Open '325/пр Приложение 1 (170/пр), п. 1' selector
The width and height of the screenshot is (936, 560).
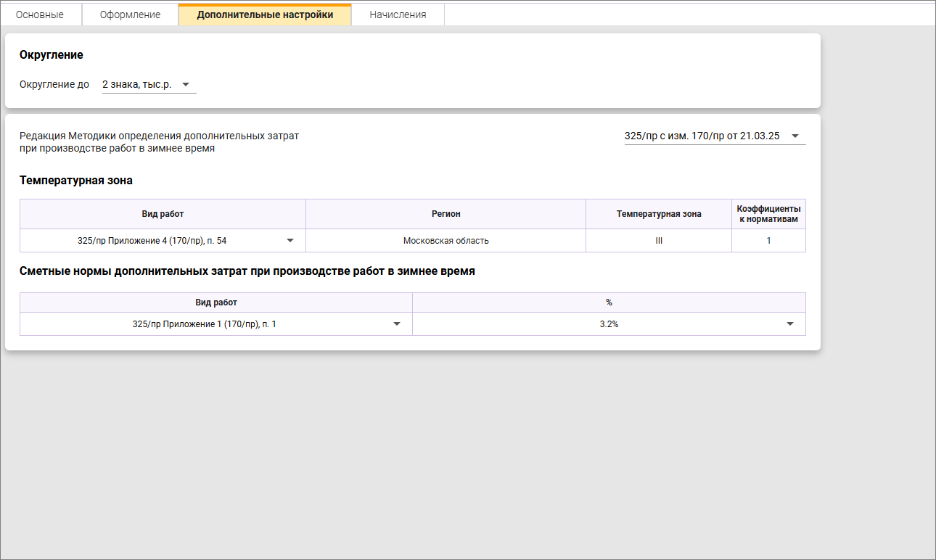click(x=205, y=324)
